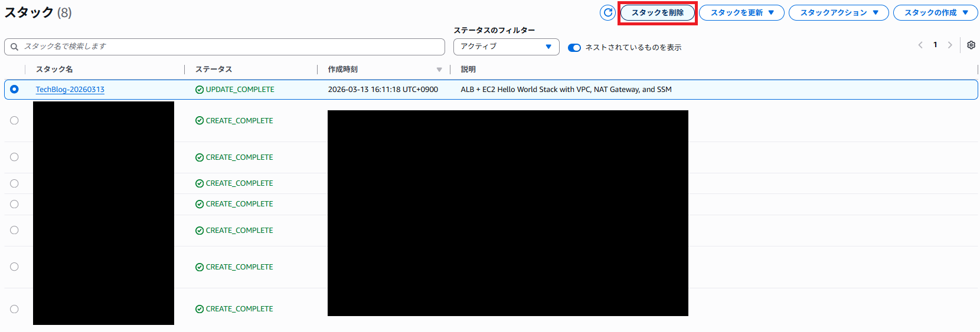
Task: Toggle ネストされているものを表示 switch
Action: tap(574, 48)
